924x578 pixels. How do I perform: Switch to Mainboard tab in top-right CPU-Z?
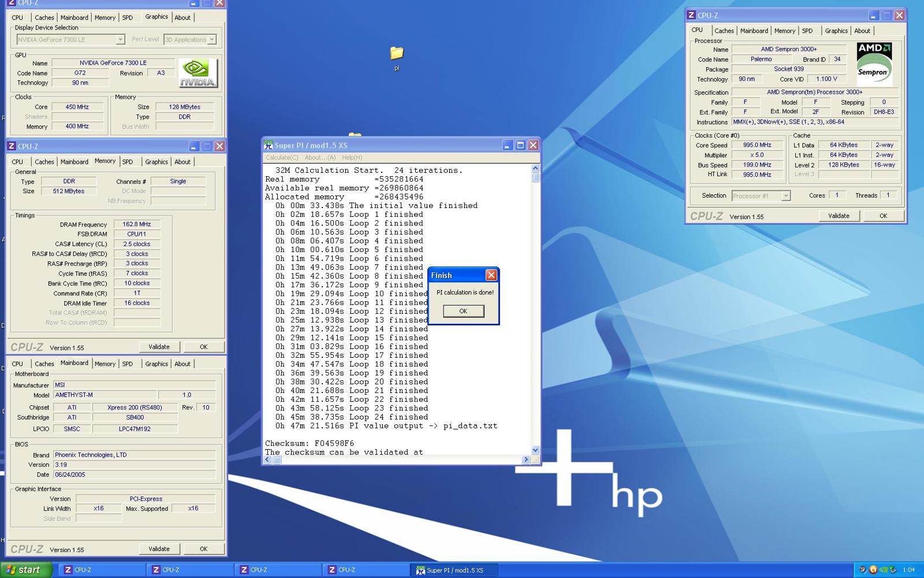click(754, 31)
